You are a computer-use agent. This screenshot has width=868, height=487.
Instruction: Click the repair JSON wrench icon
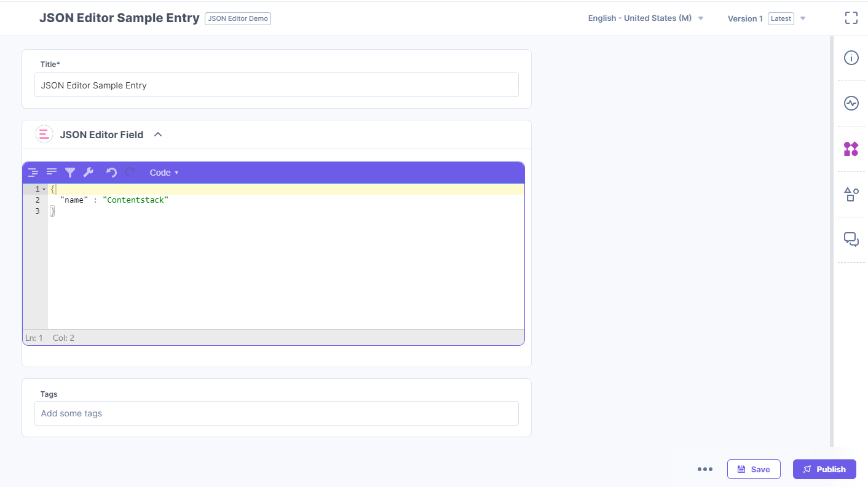89,173
